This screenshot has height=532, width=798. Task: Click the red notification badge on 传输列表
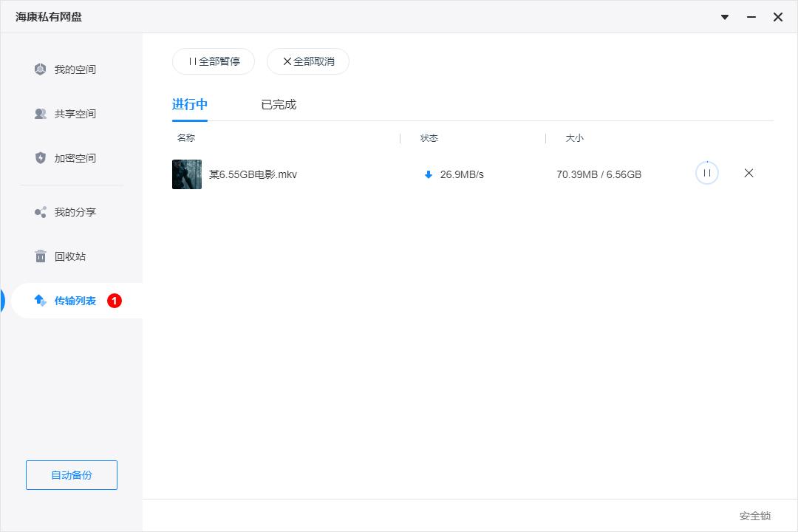114,301
